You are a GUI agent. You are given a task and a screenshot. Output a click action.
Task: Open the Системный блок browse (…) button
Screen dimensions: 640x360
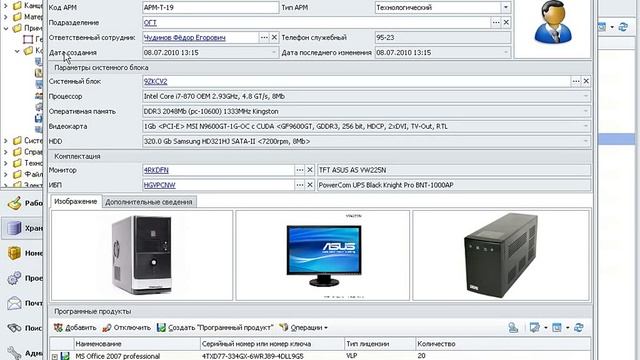point(576,82)
